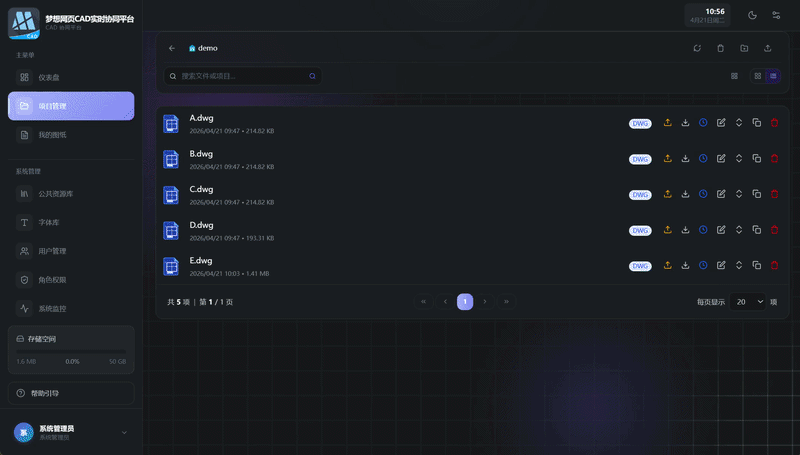Expand the move/sort arrows for C.dwg
This screenshot has width=800, height=455.
739,194
